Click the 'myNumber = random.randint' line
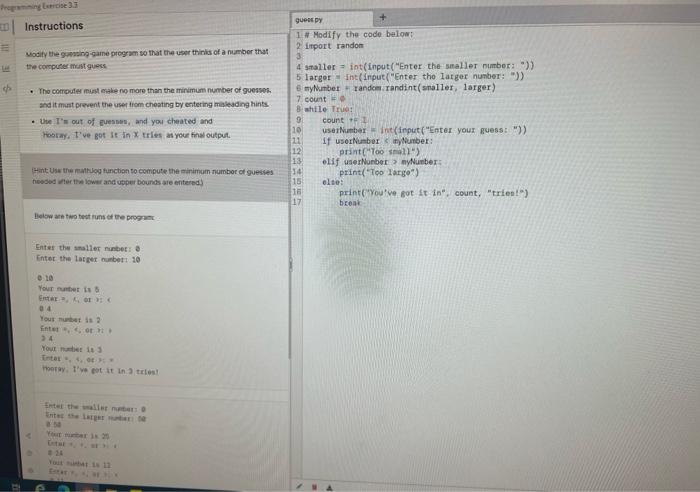 [x=400, y=88]
